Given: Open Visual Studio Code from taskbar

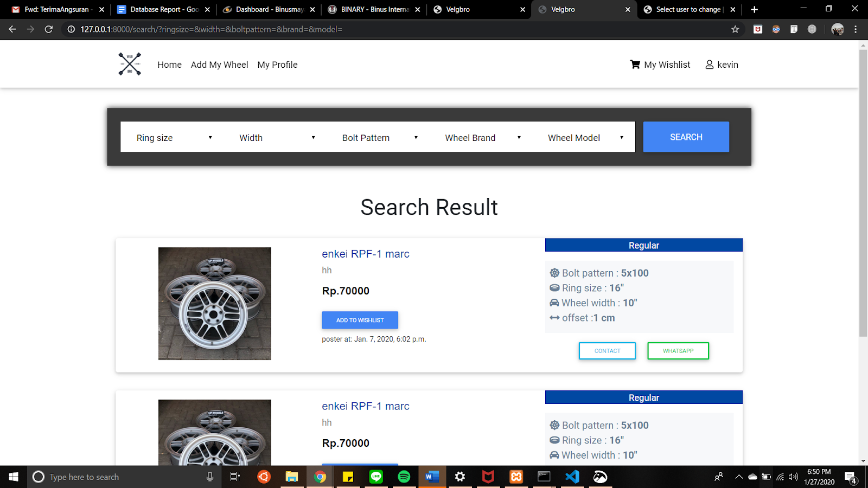Looking at the screenshot, I should pyautogui.click(x=572, y=477).
